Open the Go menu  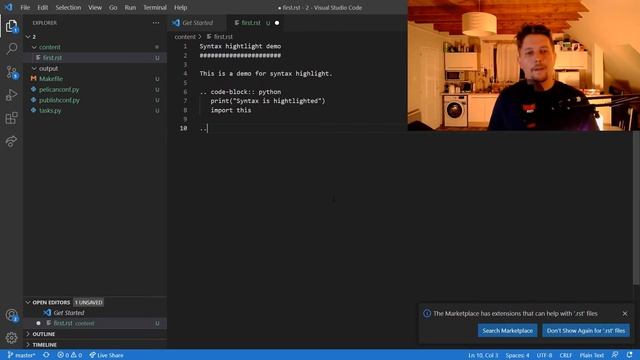click(x=113, y=7)
